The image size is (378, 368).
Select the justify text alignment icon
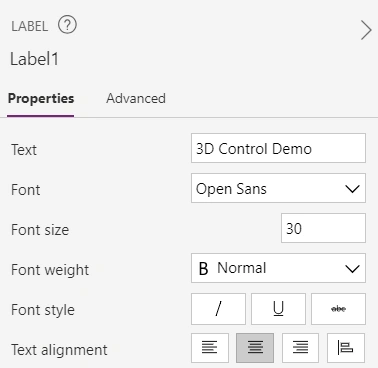click(346, 348)
